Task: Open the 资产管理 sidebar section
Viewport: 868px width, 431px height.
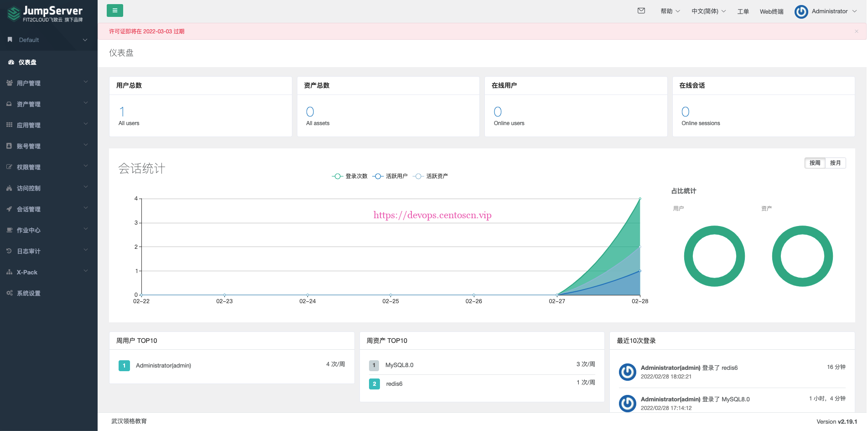Action: tap(28, 104)
